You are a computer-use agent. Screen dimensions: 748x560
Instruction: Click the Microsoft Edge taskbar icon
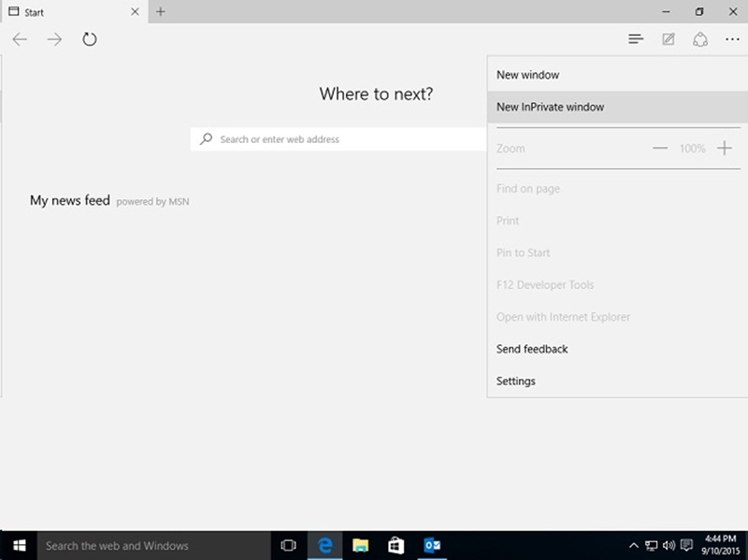(325, 546)
